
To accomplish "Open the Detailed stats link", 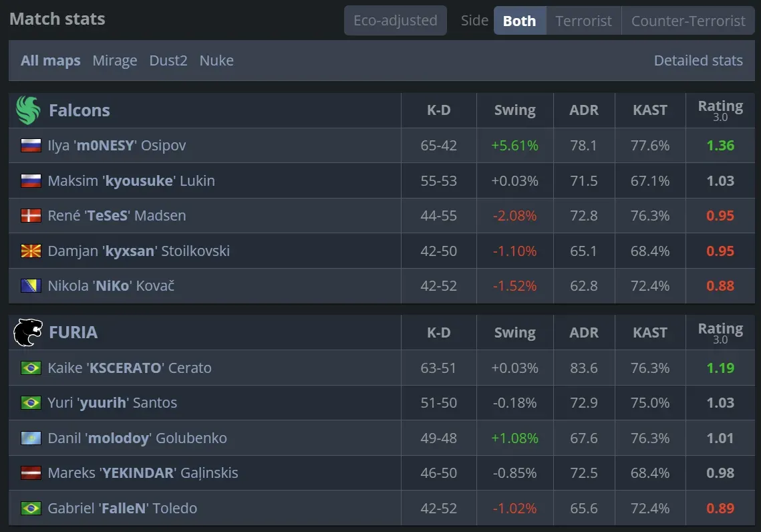I will (698, 61).
